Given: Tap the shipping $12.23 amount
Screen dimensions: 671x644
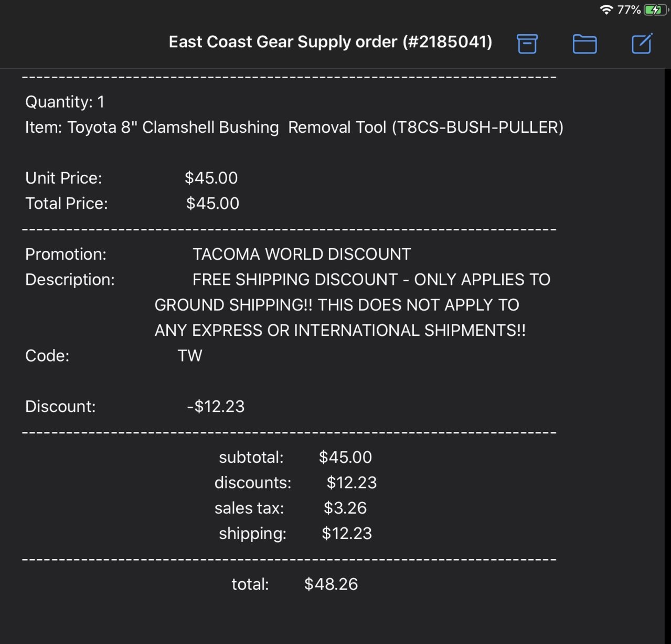Looking at the screenshot, I should pyautogui.click(x=347, y=533).
